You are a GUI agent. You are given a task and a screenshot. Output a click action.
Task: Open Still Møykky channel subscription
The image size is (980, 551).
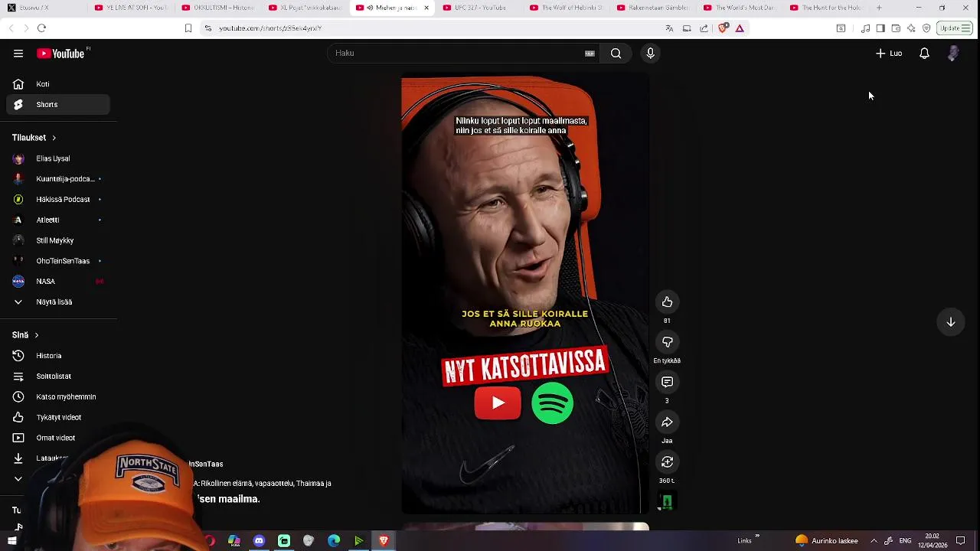coord(58,240)
